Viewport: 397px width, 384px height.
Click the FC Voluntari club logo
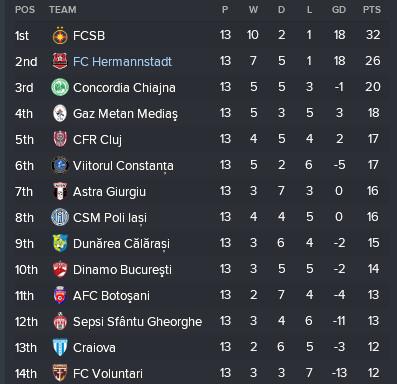(x=60, y=373)
